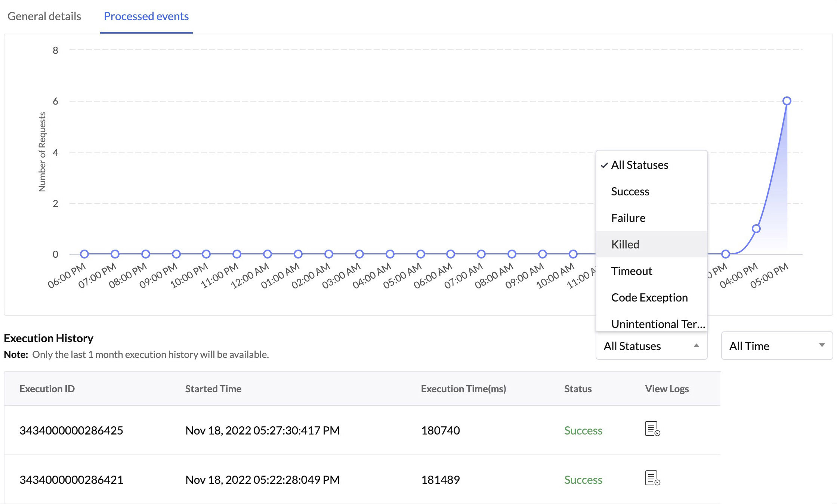The image size is (837, 504).
Task: Select Failure status option
Action: 628,218
